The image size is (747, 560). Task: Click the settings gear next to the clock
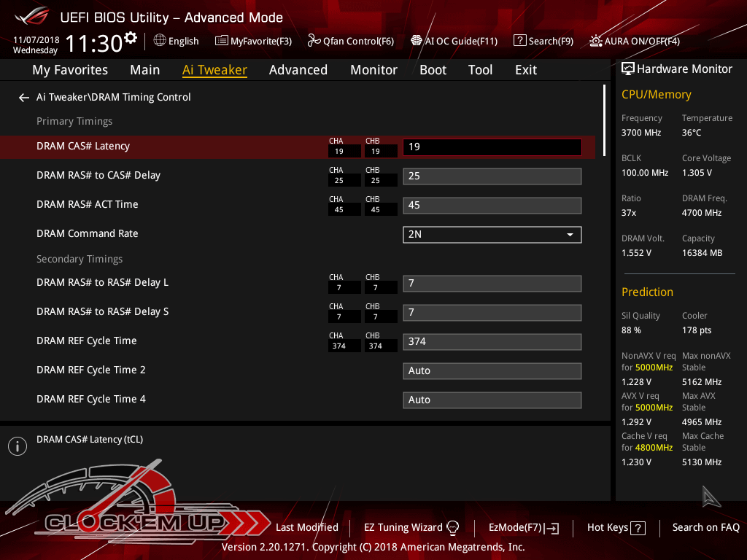click(131, 38)
